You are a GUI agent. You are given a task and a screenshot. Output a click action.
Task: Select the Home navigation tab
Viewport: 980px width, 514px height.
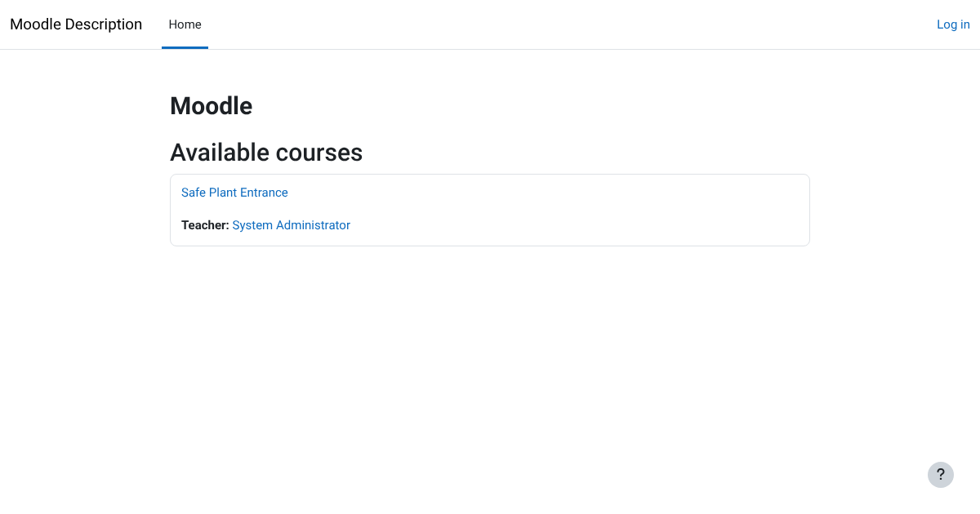pos(185,24)
